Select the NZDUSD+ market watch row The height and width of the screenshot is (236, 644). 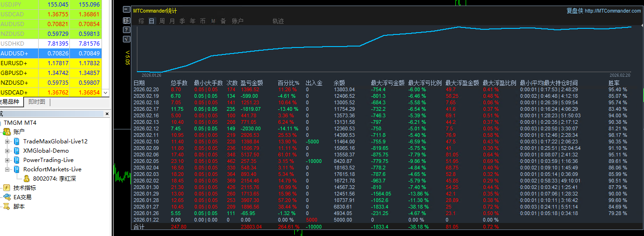[x=51, y=82]
